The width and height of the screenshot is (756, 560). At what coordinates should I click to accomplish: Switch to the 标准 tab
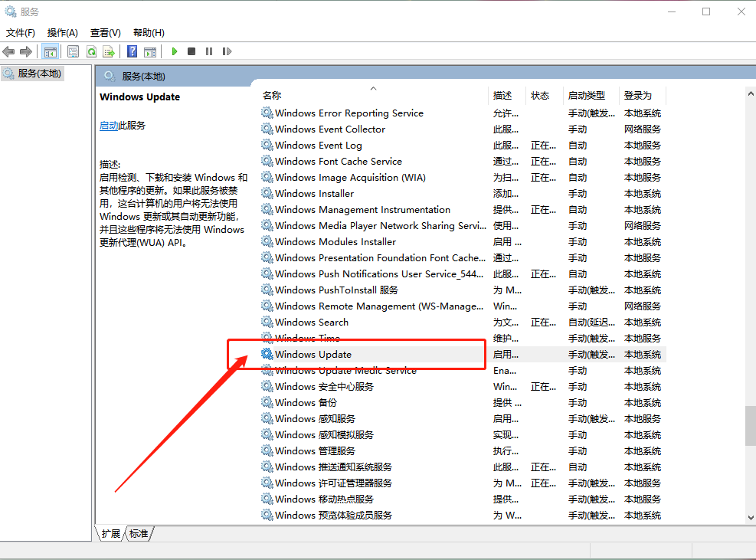click(139, 534)
